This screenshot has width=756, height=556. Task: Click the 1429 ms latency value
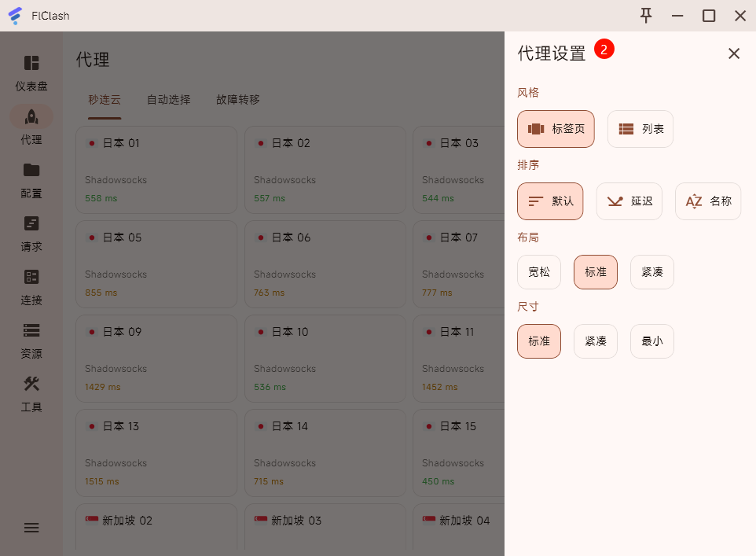tap(103, 387)
